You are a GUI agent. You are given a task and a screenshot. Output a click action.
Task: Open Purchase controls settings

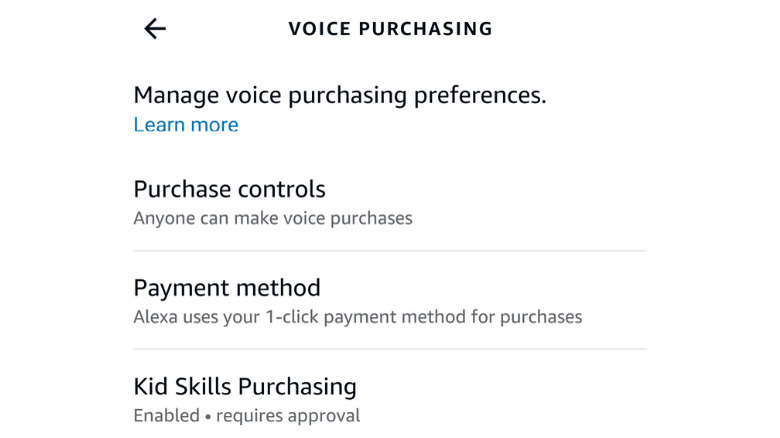click(x=230, y=189)
